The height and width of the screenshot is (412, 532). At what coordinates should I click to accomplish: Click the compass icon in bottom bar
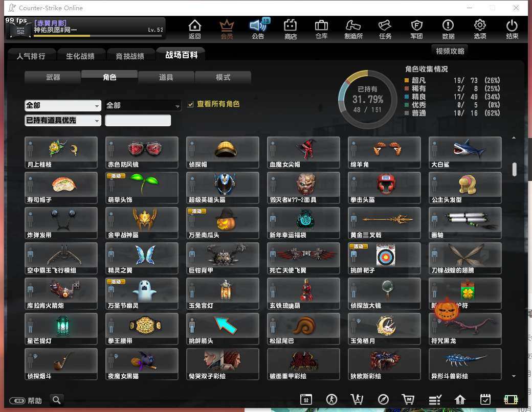(x=383, y=400)
